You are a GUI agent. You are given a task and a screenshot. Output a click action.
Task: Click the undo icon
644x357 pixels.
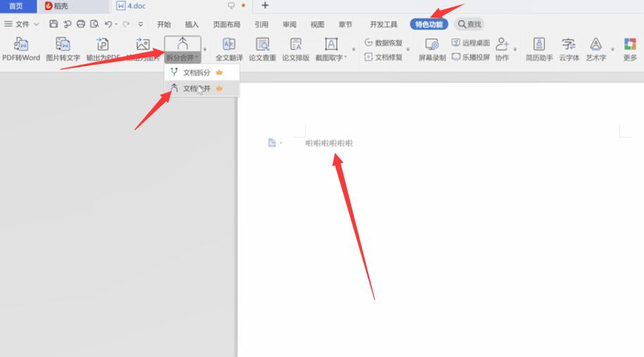pyautogui.click(x=108, y=24)
